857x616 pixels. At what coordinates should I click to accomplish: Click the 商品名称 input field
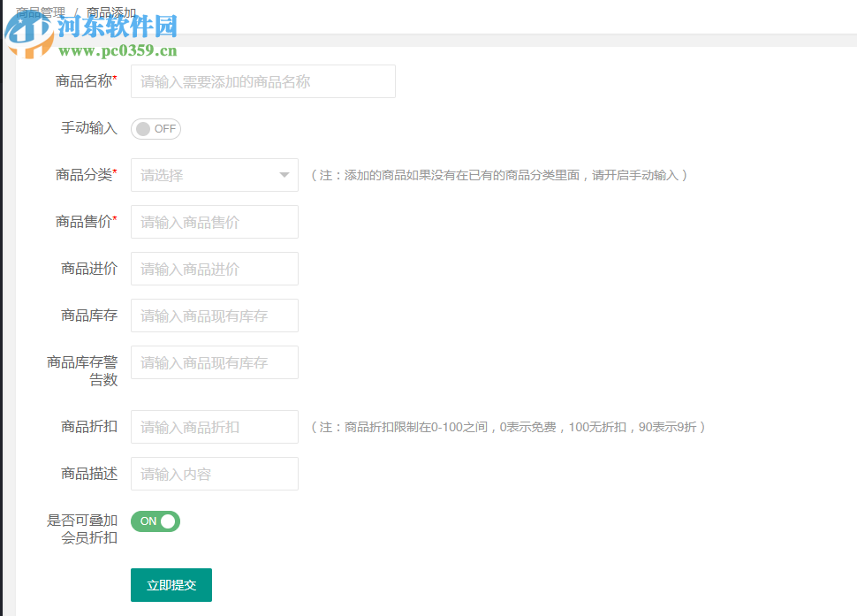coord(262,81)
